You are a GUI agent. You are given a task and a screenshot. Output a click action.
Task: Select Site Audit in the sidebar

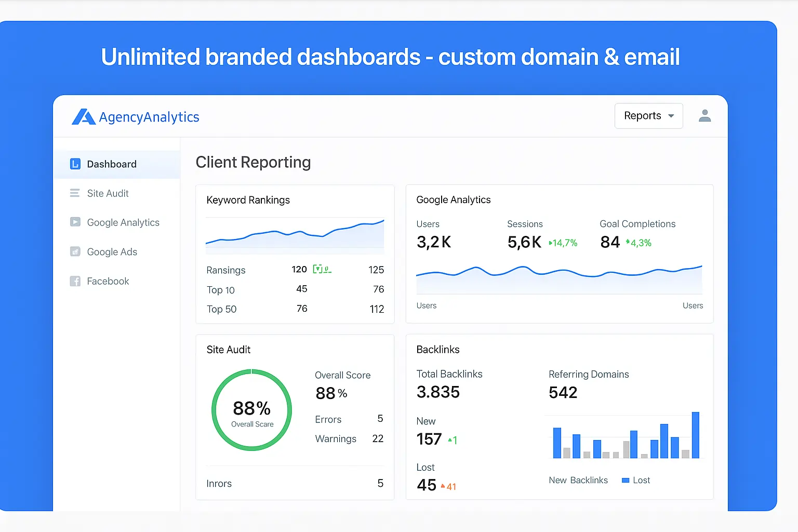tap(108, 193)
